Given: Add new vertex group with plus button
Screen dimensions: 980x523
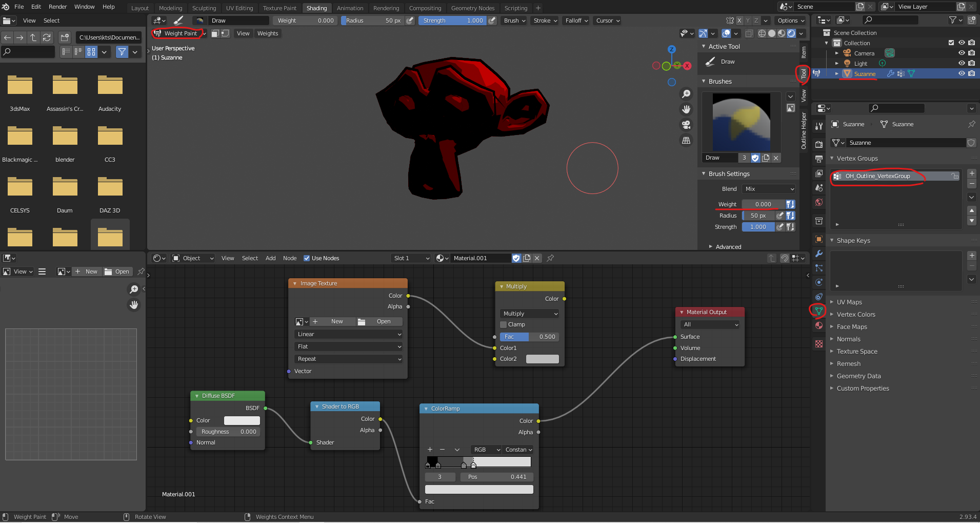Looking at the screenshot, I should (972, 173).
